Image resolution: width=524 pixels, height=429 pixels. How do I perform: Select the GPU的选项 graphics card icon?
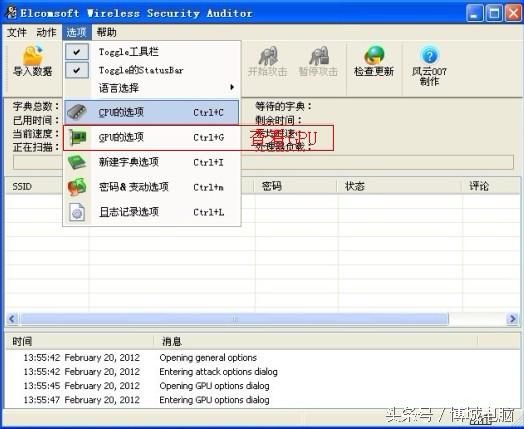pos(77,137)
